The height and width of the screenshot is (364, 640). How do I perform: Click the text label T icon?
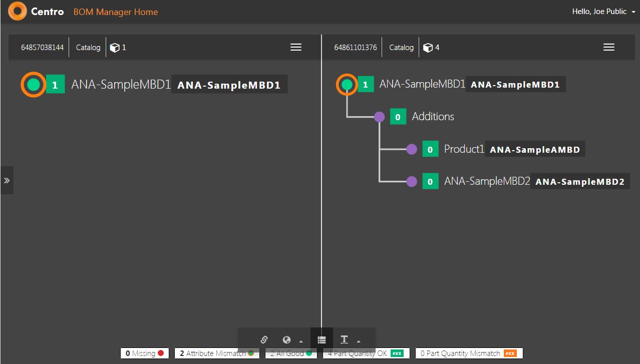coord(344,339)
